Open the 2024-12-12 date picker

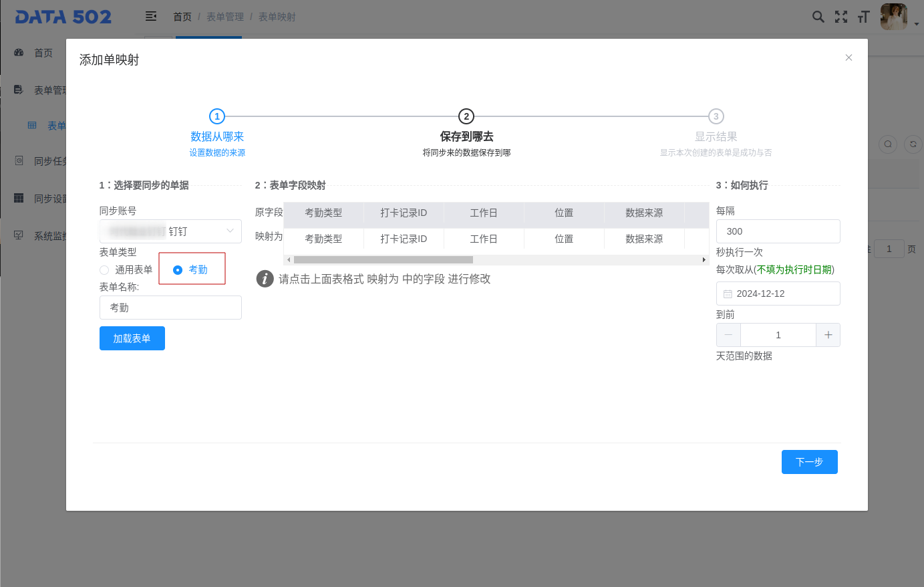(x=778, y=293)
